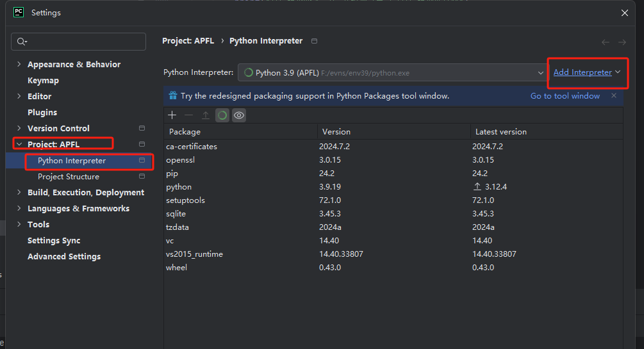Sort by Latest version column header
644x349 pixels.
click(546, 132)
